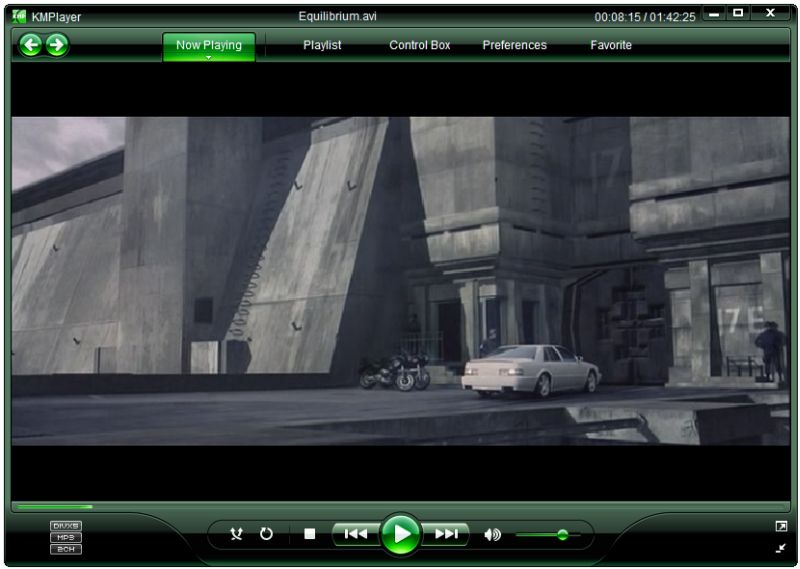The width and height of the screenshot is (800, 569).
Task: Click the DIVX5 video codec indicator
Action: (x=66, y=526)
